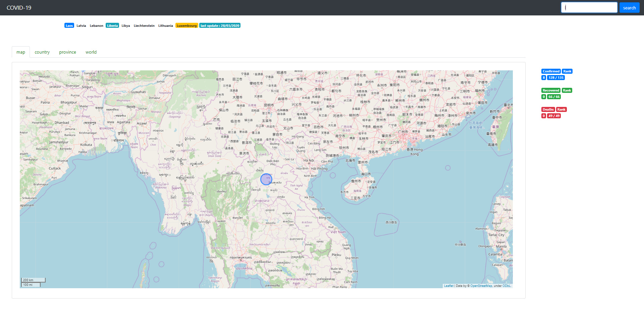Select the Laos country badge
Image resolution: width=644 pixels, height=312 pixels.
[69, 25]
